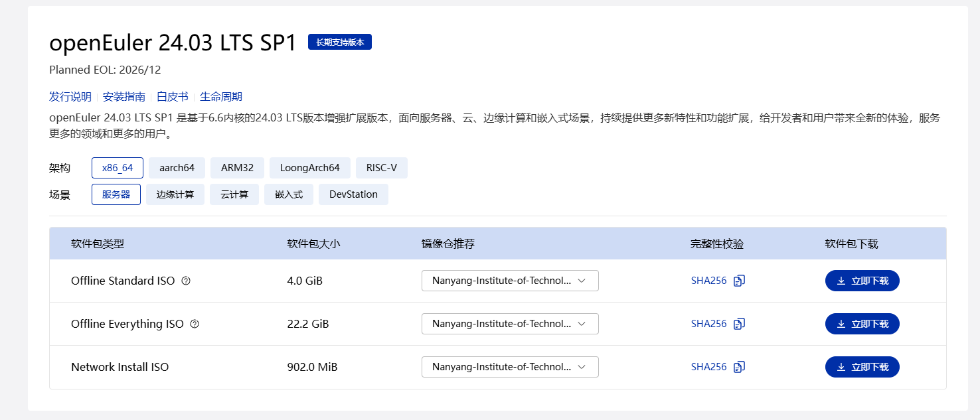The width and height of the screenshot is (980, 420).
Task: Choose DevStation scenario
Action: [x=353, y=194]
